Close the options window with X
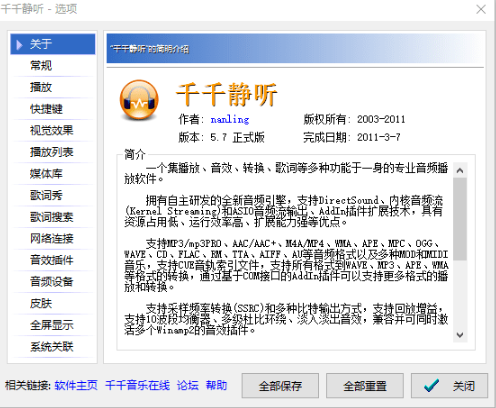Image resolution: width=496 pixels, height=408 pixels. [x=481, y=9]
